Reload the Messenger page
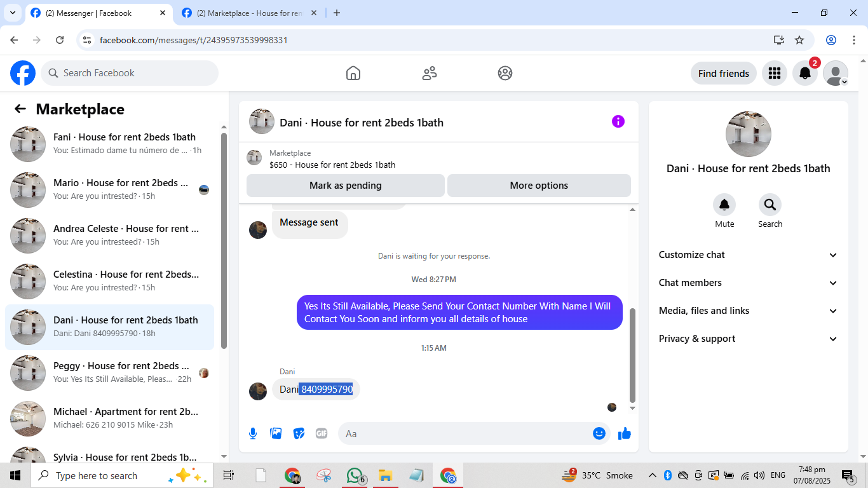The image size is (868, 488). (x=60, y=40)
